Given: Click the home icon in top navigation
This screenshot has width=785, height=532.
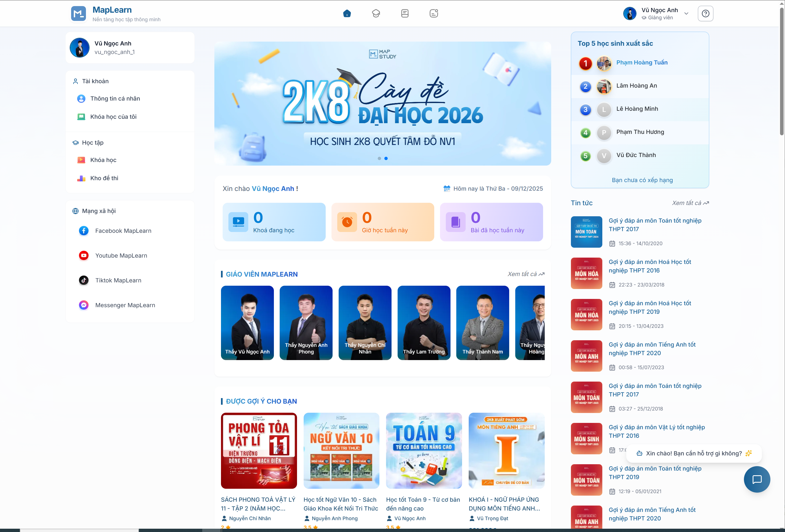Looking at the screenshot, I should (x=347, y=13).
